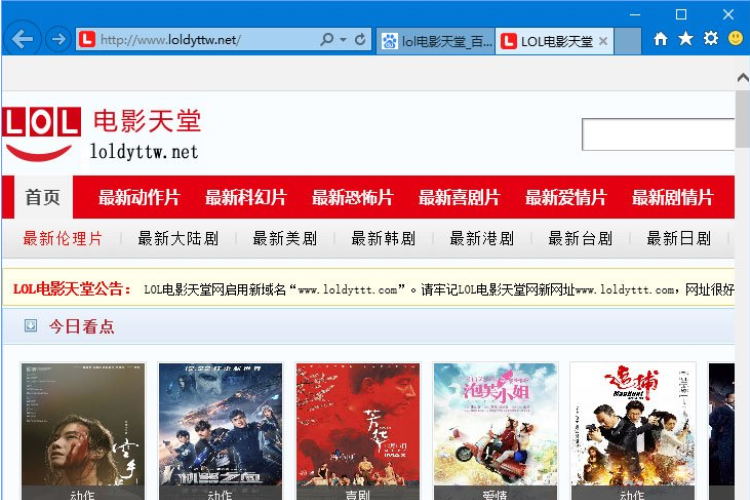Open the 追捕 movie poster
Image resolution: width=750 pixels, height=500 pixels.
[x=632, y=431]
